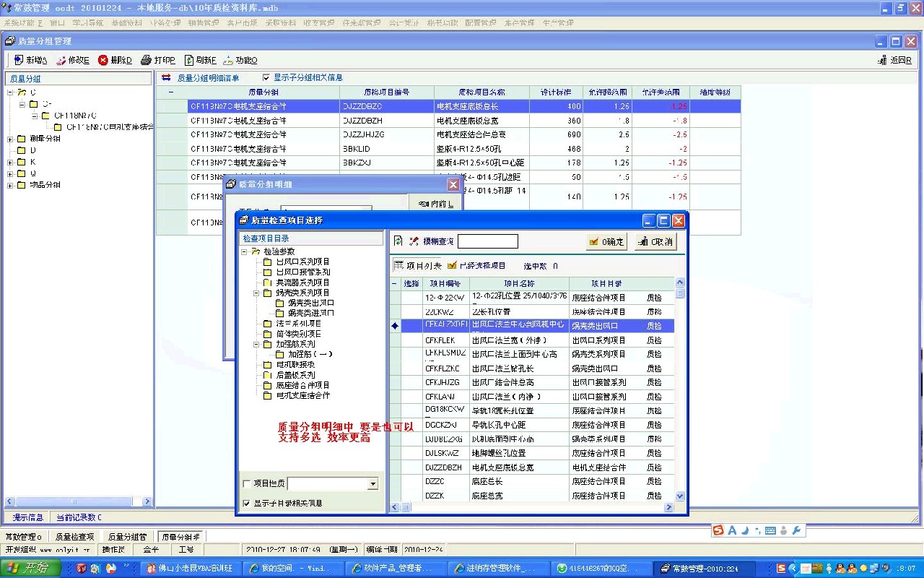Image resolution: width=924 pixels, height=578 pixels.
Task: Switch to the 质量检查项 bottom tab
Action: (75, 537)
